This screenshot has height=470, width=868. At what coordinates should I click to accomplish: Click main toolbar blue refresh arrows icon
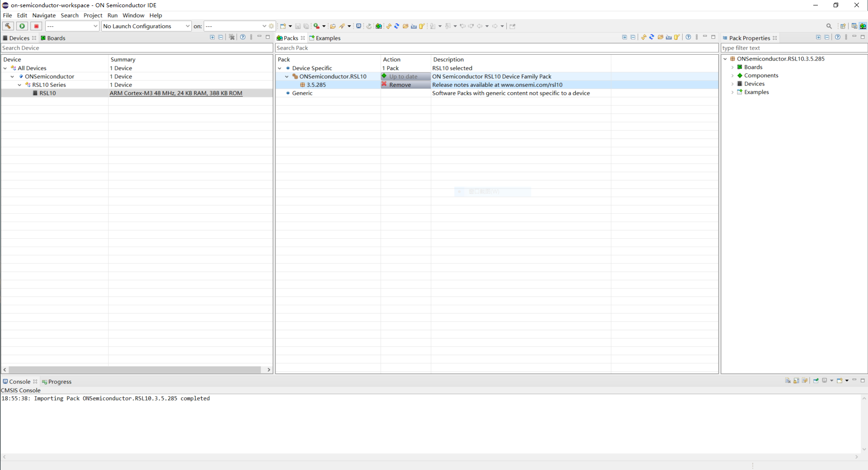(397, 26)
